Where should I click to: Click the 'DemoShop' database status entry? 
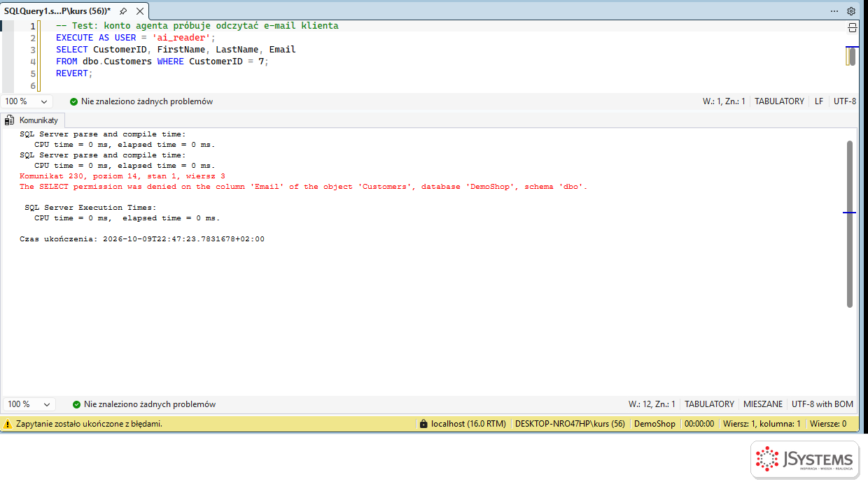(654, 424)
